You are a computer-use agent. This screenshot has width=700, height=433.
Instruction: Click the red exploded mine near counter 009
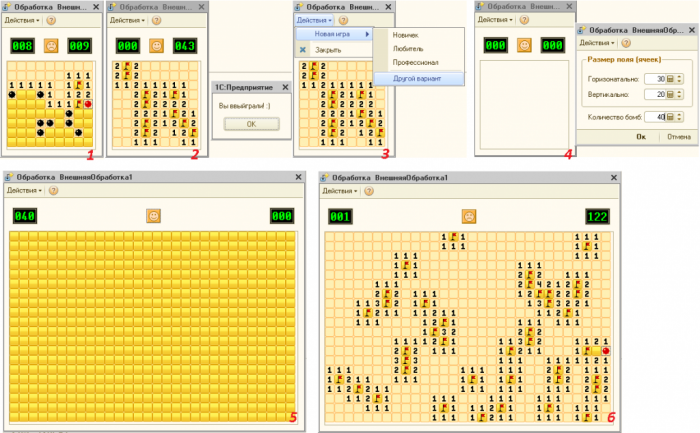[x=89, y=104]
